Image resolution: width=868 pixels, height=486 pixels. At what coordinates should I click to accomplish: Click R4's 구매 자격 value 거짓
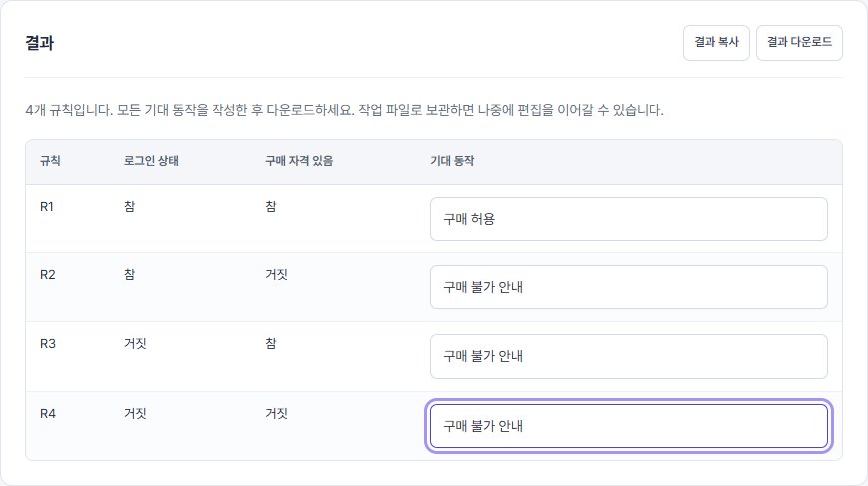point(276,413)
